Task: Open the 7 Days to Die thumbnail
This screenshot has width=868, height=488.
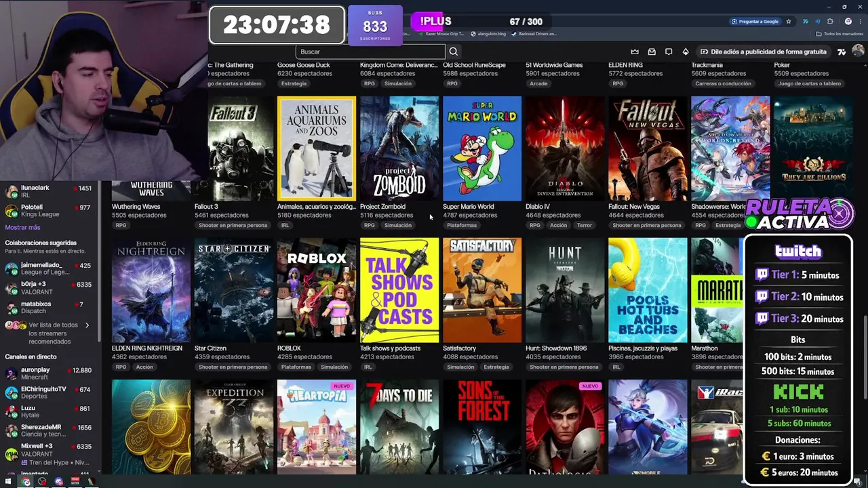Action: point(399,427)
